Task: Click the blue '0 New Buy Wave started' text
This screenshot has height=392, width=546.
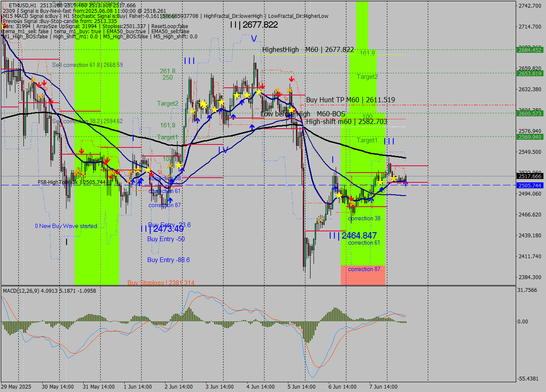Action: tap(66, 226)
